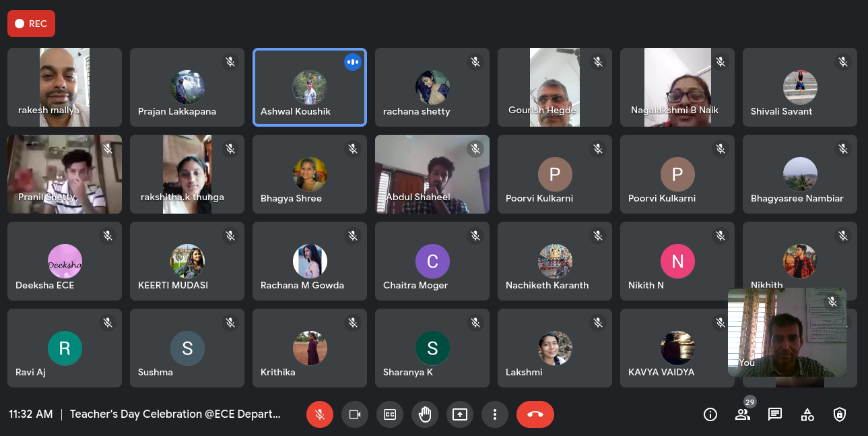Click your own self-view video thumbnail
This screenshot has width=868, height=436.
(x=787, y=332)
